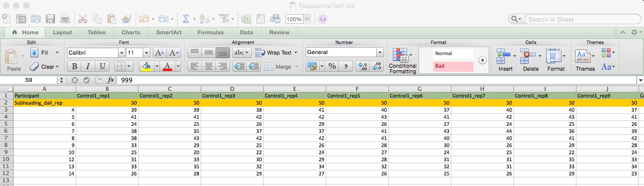Show the Toolbox icon

[261, 19]
